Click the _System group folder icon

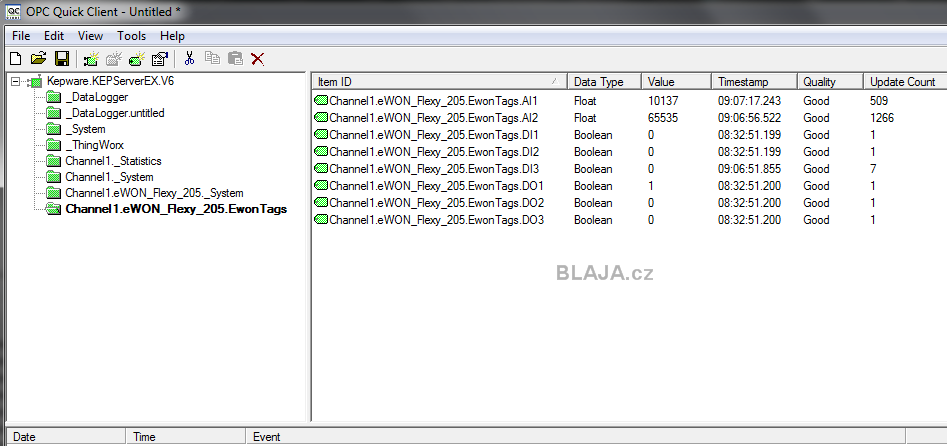point(54,129)
